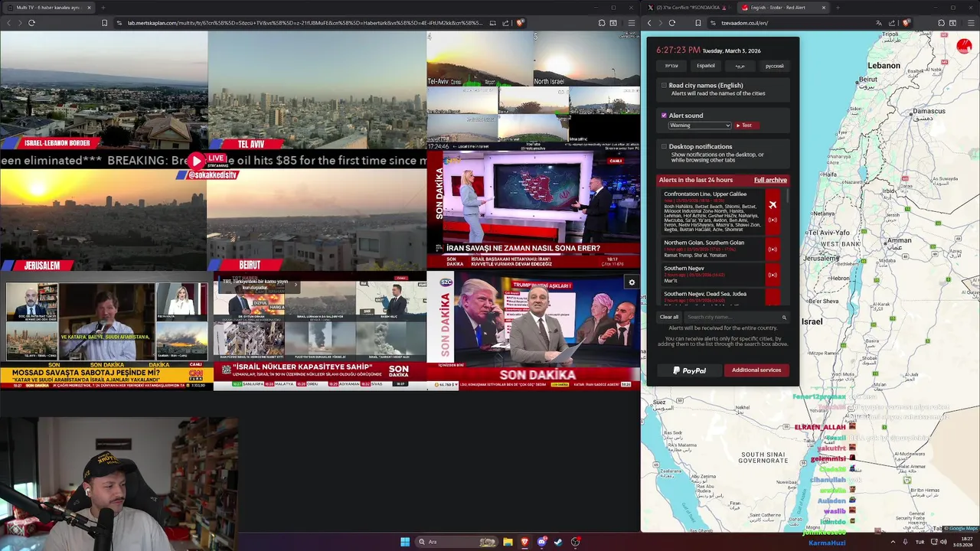Enable Desktop notifications
The width and height of the screenshot is (980, 551).
tap(664, 146)
